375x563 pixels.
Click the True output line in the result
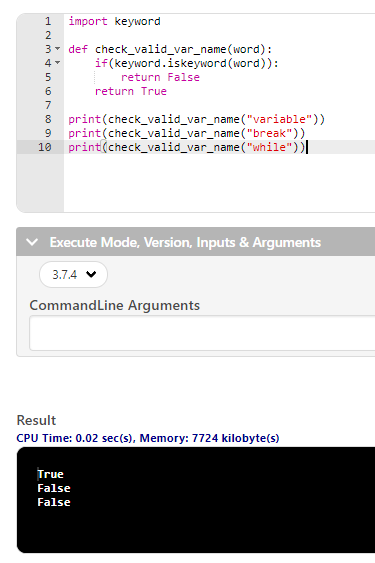51,474
